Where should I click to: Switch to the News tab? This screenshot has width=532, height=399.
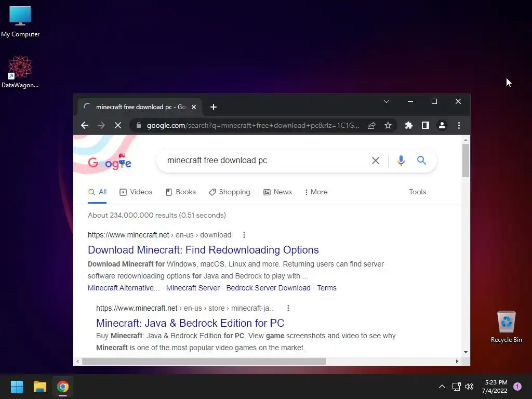pos(277,192)
